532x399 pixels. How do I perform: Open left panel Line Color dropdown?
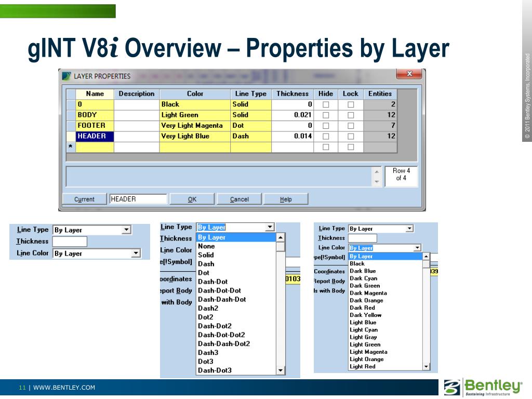[x=136, y=253]
